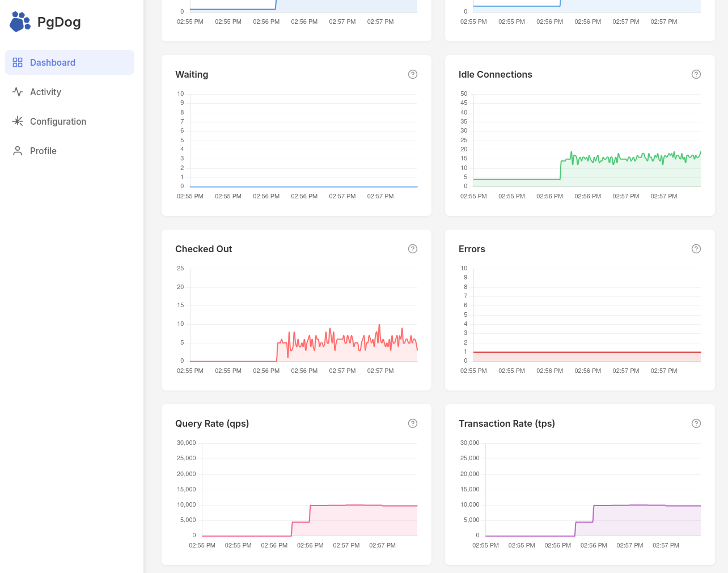Open the Activity page
The image size is (728, 573).
(45, 92)
